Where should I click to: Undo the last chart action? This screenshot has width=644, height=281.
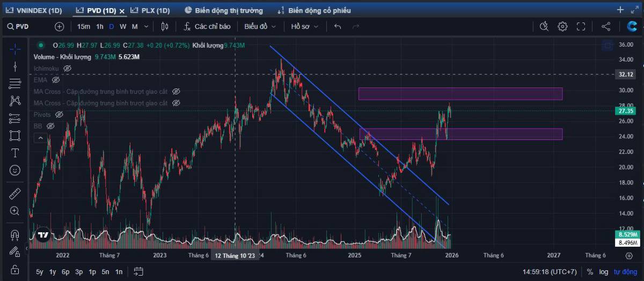[x=338, y=26]
